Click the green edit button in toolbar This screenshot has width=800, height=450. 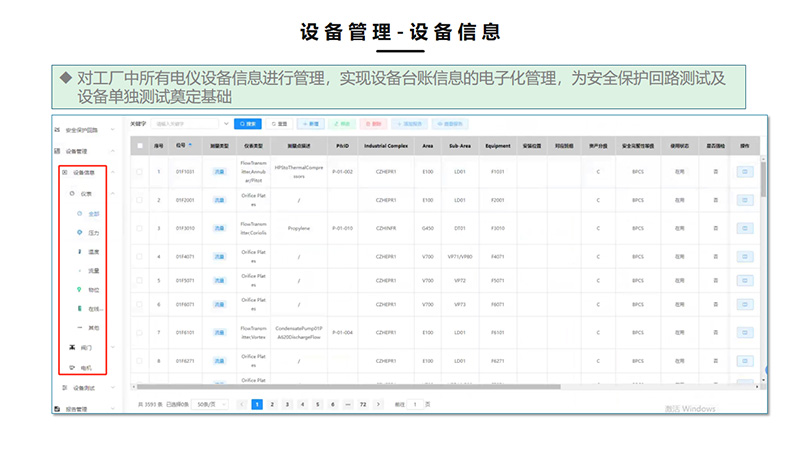tap(342, 124)
